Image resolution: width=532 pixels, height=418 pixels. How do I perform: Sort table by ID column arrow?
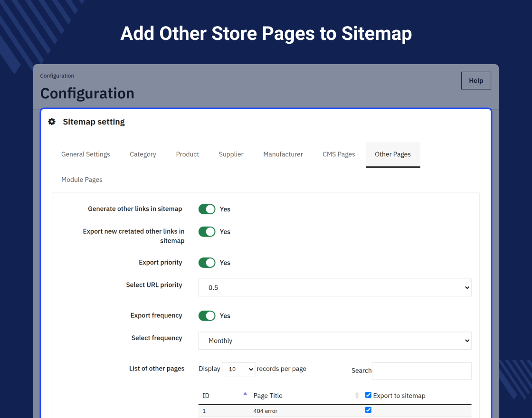[245, 394]
